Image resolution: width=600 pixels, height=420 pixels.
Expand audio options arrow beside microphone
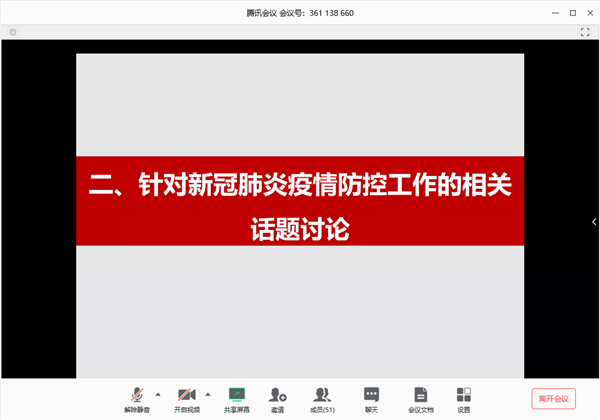coord(158,394)
